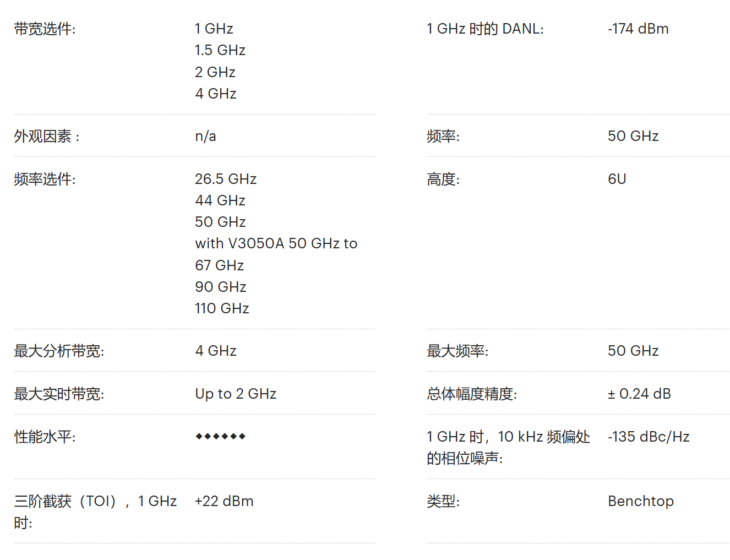Click the -135 dBc/Hz phase noise value

[x=649, y=437]
